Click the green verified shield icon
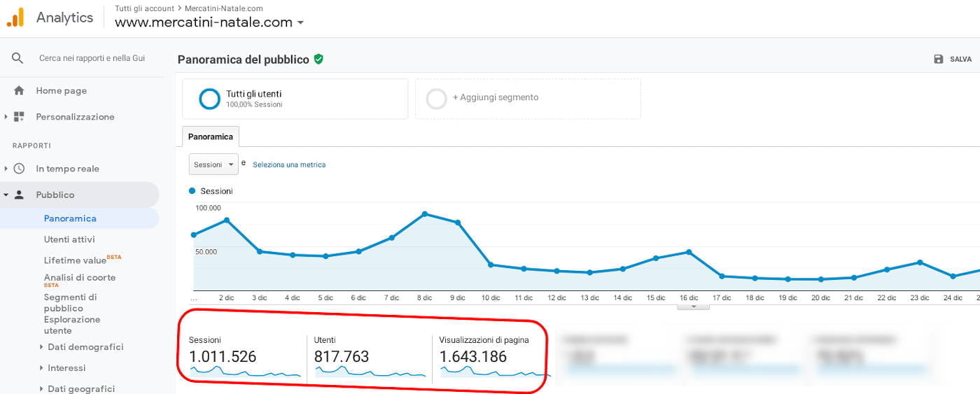The image size is (980, 394). point(318,59)
